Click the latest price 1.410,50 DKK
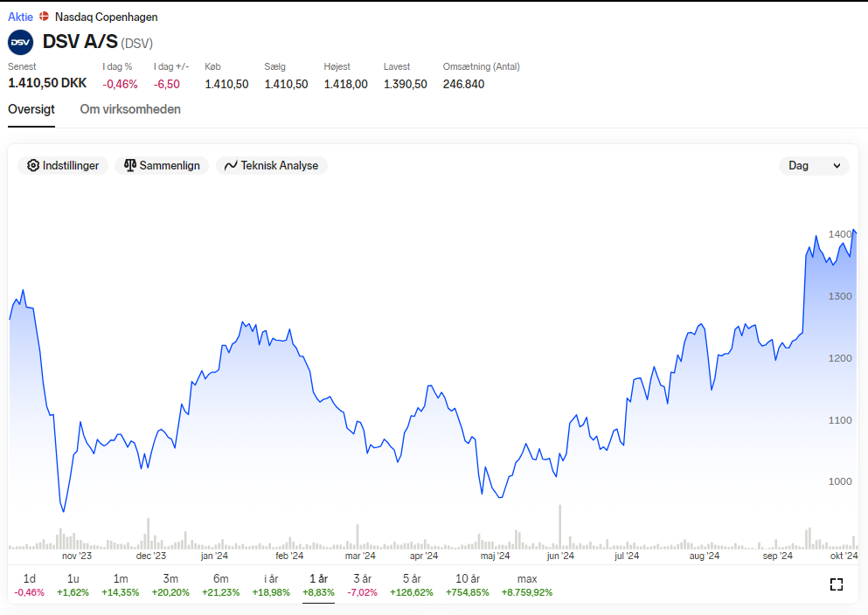Image resolution: width=868 pixels, height=615 pixels. pos(47,83)
